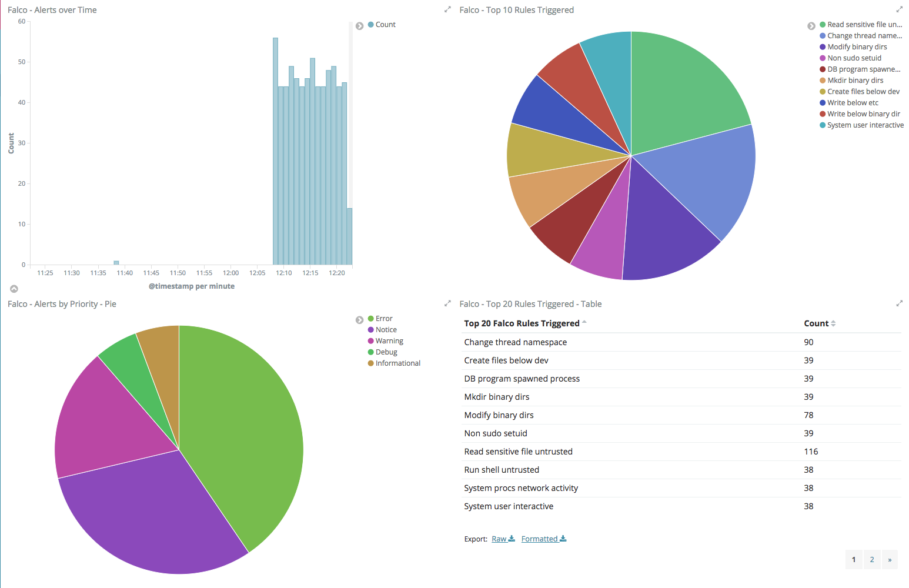Select the Error legend label
The width and height of the screenshot is (909, 588).
[x=384, y=319]
